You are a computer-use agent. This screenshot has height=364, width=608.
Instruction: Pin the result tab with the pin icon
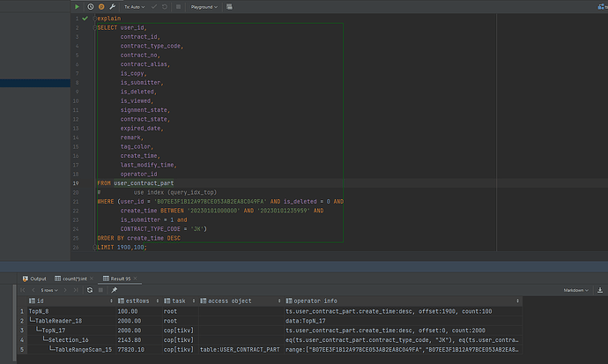pyautogui.click(x=114, y=290)
